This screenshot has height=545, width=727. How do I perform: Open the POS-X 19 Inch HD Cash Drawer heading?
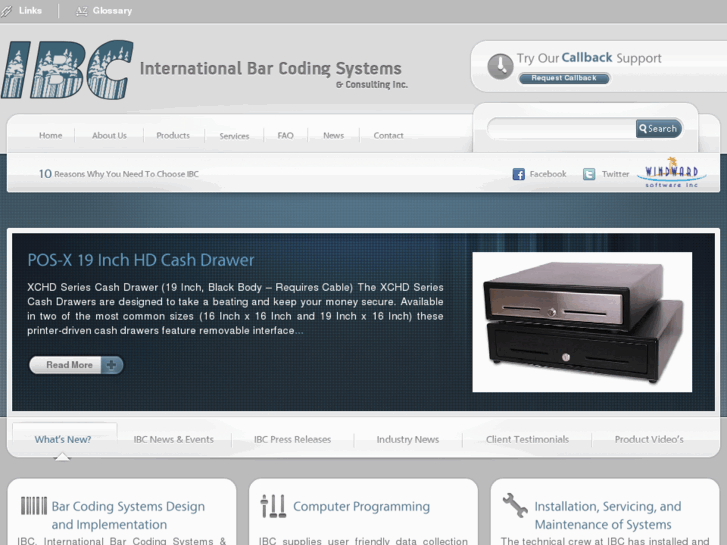tap(140, 260)
